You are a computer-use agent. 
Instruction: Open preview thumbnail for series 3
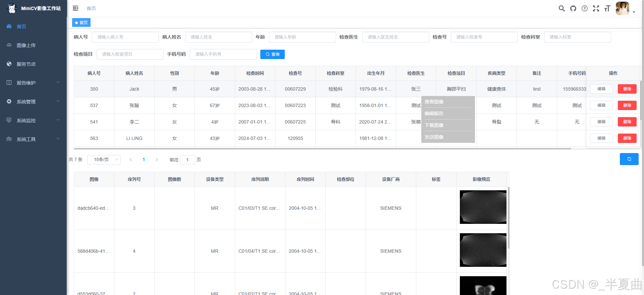483,207
